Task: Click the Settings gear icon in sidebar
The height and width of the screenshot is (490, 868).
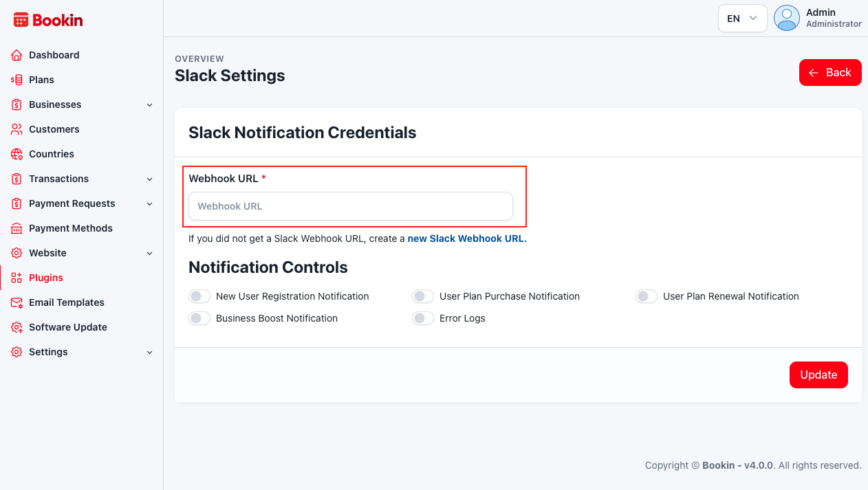Action: (x=17, y=352)
